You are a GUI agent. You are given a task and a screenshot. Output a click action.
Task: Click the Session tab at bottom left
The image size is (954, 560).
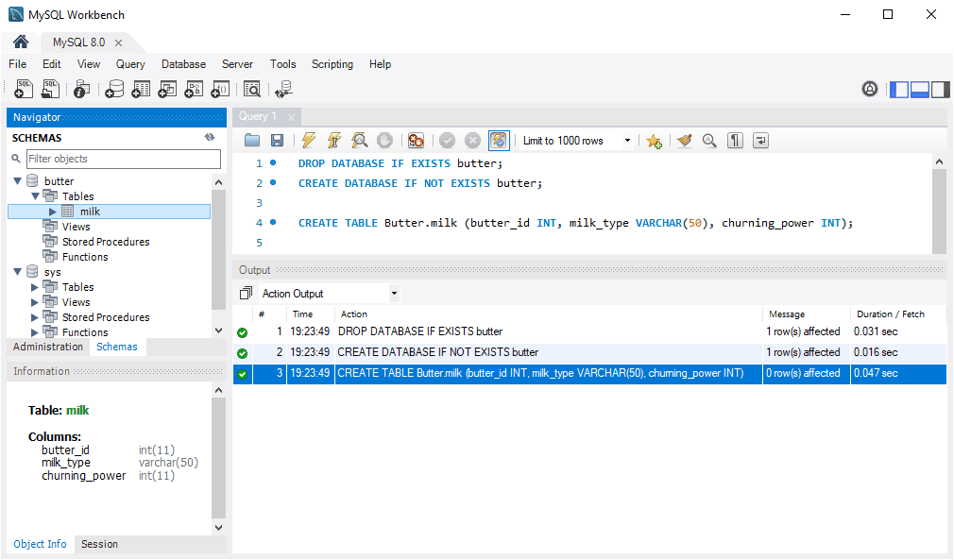pyautogui.click(x=98, y=544)
